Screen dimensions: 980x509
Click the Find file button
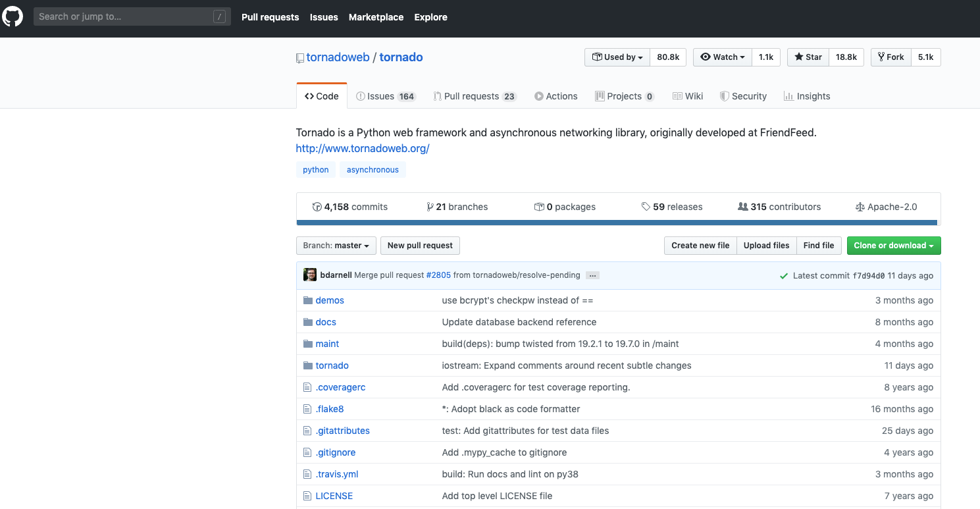point(819,246)
